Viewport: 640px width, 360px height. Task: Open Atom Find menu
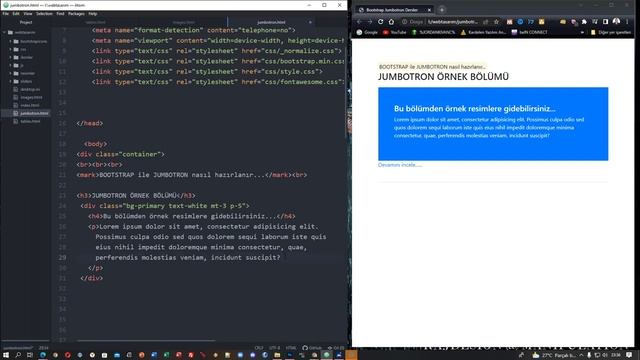tap(60, 14)
